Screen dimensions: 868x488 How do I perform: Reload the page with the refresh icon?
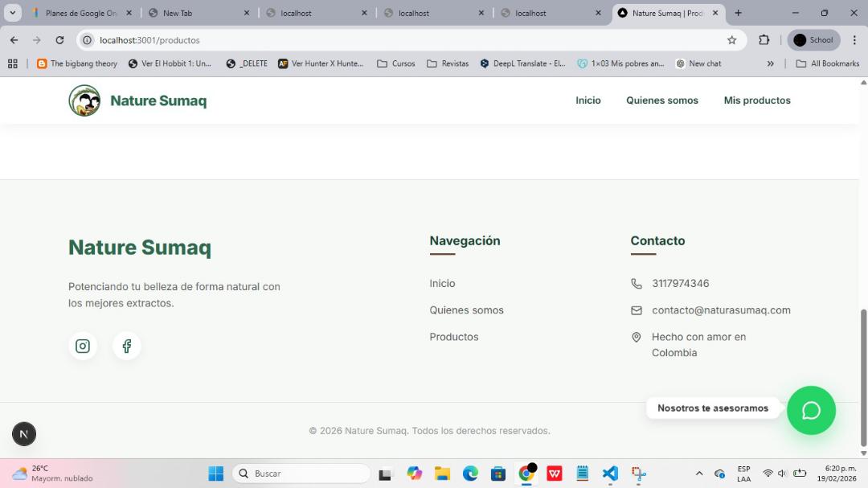point(59,40)
